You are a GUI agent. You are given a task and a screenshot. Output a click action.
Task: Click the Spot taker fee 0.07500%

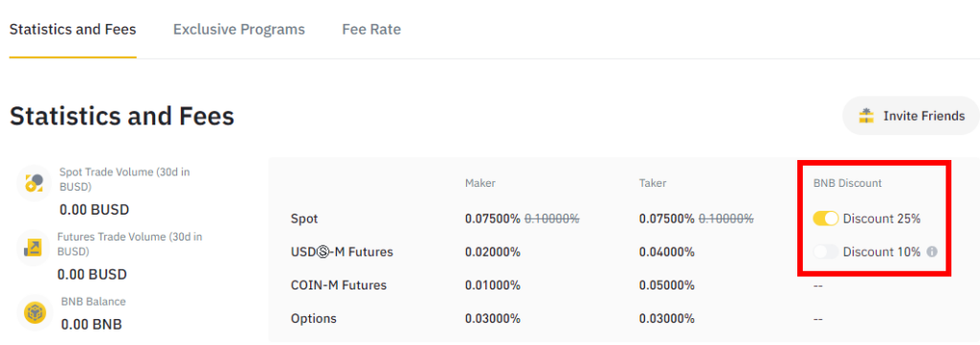point(667,218)
